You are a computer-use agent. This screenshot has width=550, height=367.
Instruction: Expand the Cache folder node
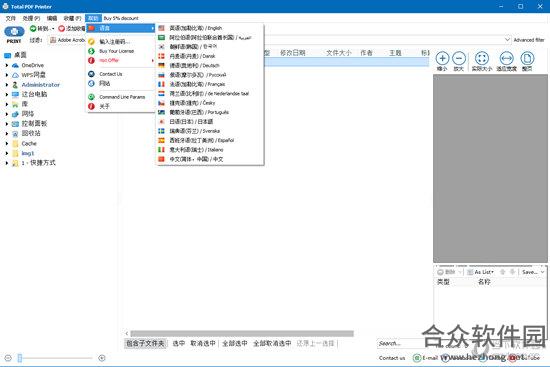pyautogui.click(x=7, y=144)
